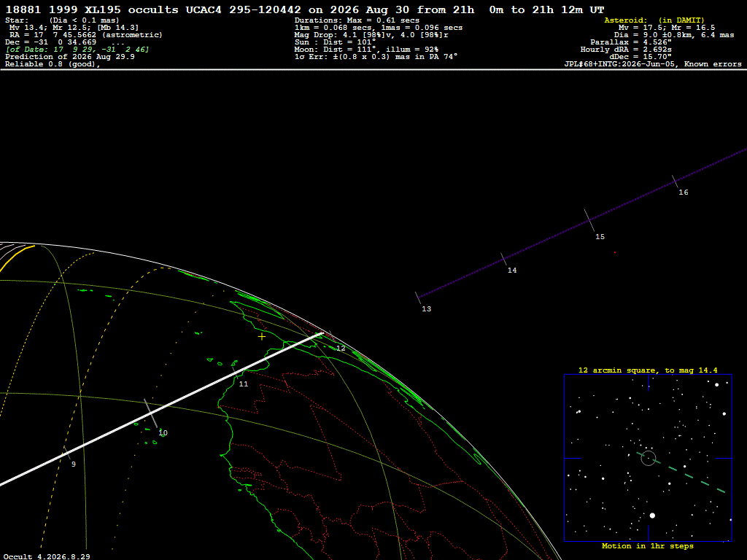The width and height of the screenshot is (747, 560).
Task: Click the green dashed asteroid motion line
Action: pos(681,472)
